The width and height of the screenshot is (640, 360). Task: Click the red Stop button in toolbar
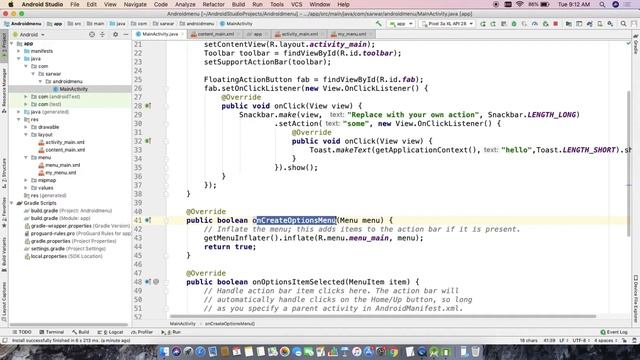[x=556, y=24]
